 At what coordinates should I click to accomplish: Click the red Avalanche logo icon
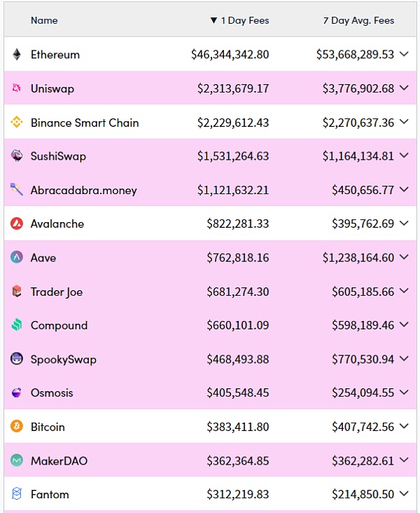pyautogui.click(x=17, y=224)
